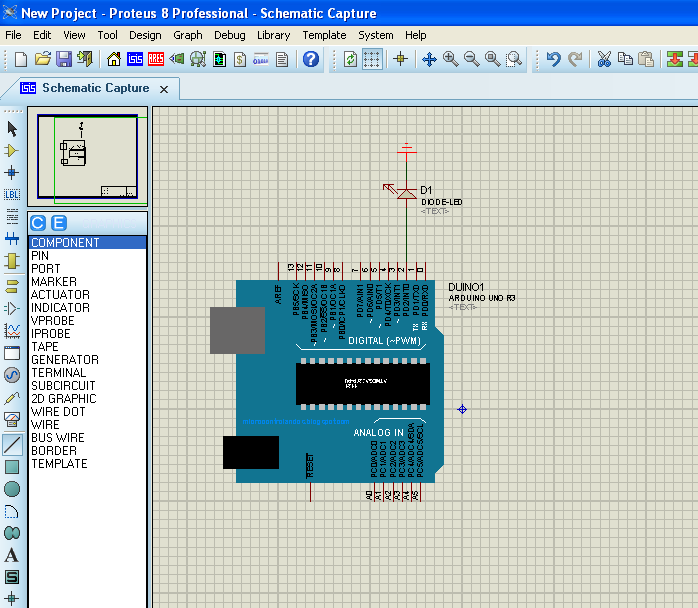This screenshot has width=698, height=608.
Task: Click the overview preview thumbnail
Action: 88,157
